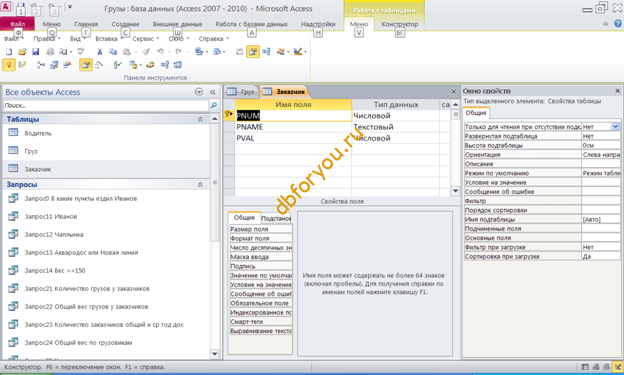Select Design view icon in the status bar
624x375 pixels.
[618, 367]
